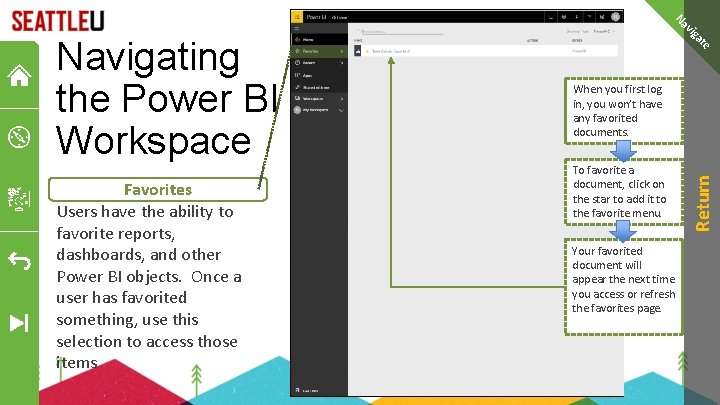Click the user profile avatar in top bar
Viewport: 720px width, 405px height.
(x=615, y=17)
